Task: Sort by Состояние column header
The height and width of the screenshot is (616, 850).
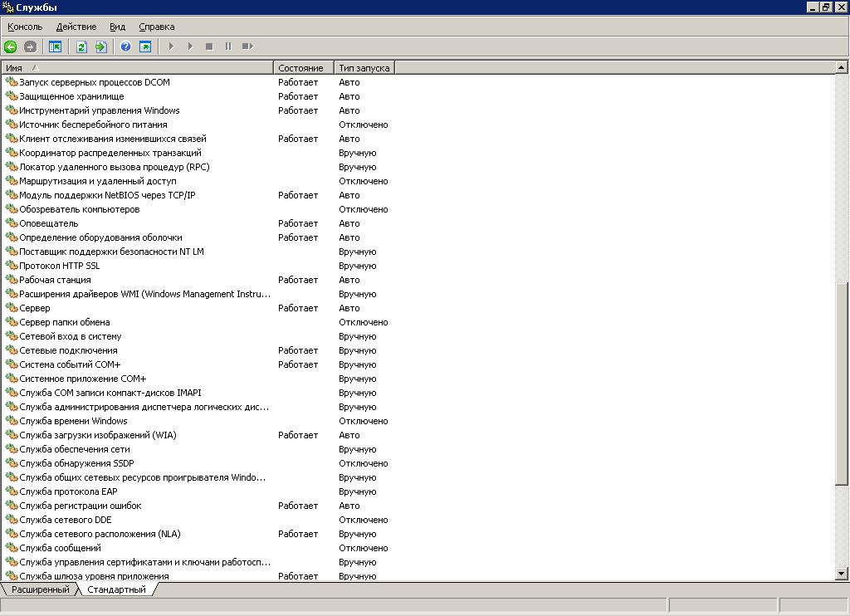Action: point(301,67)
